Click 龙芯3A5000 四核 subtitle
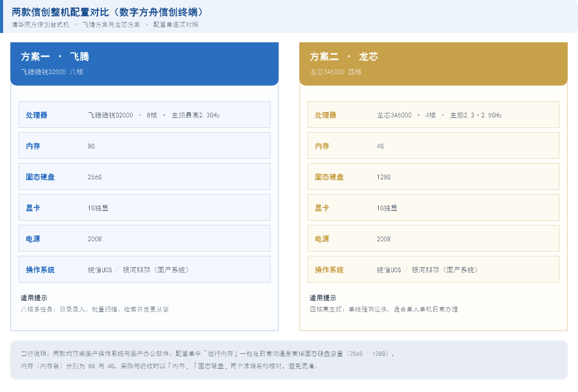 tap(336, 72)
